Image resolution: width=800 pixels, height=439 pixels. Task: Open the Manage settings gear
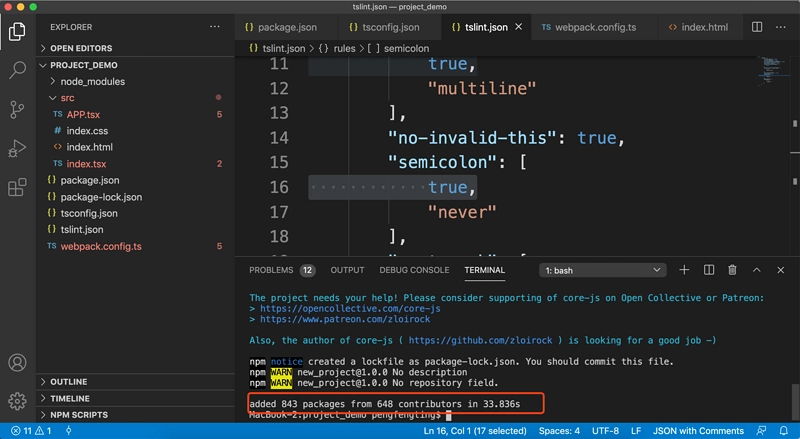click(17, 401)
